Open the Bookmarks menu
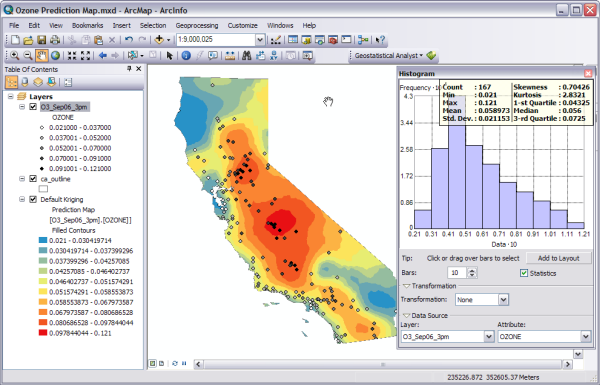The width and height of the screenshot is (600, 385). [x=88, y=26]
